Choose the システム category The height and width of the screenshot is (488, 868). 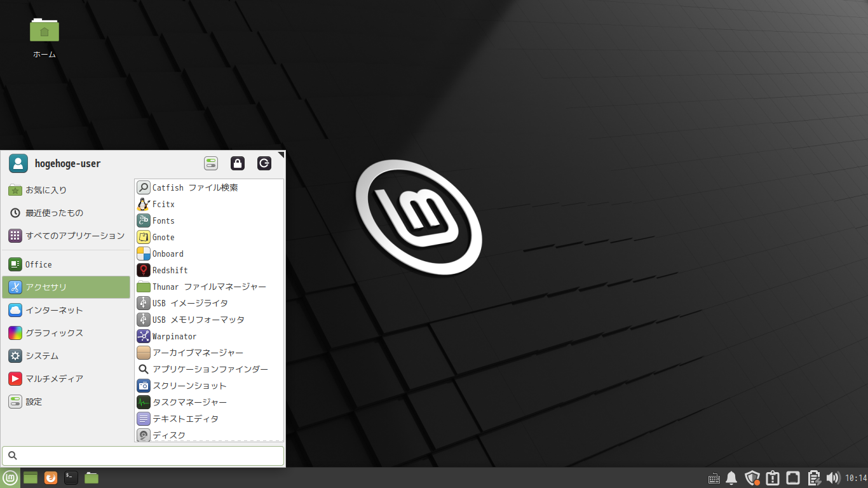tap(66, 356)
